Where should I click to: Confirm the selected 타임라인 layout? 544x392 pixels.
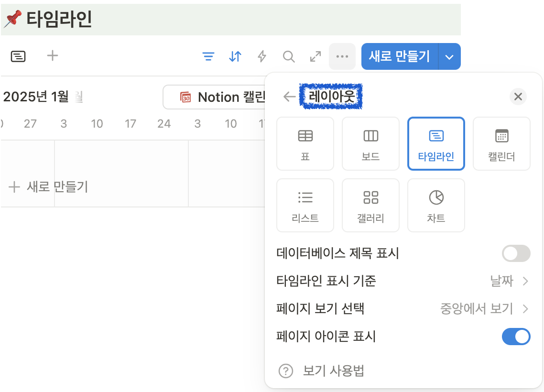click(x=436, y=143)
